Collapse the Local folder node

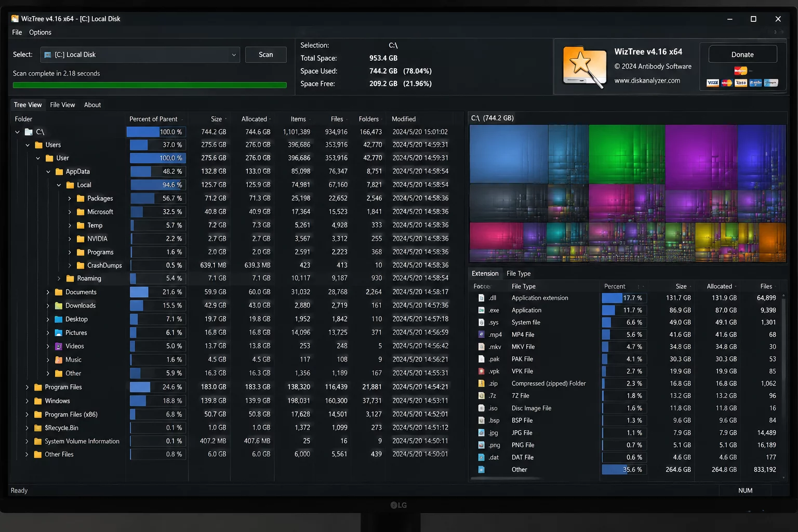click(x=59, y=185)
